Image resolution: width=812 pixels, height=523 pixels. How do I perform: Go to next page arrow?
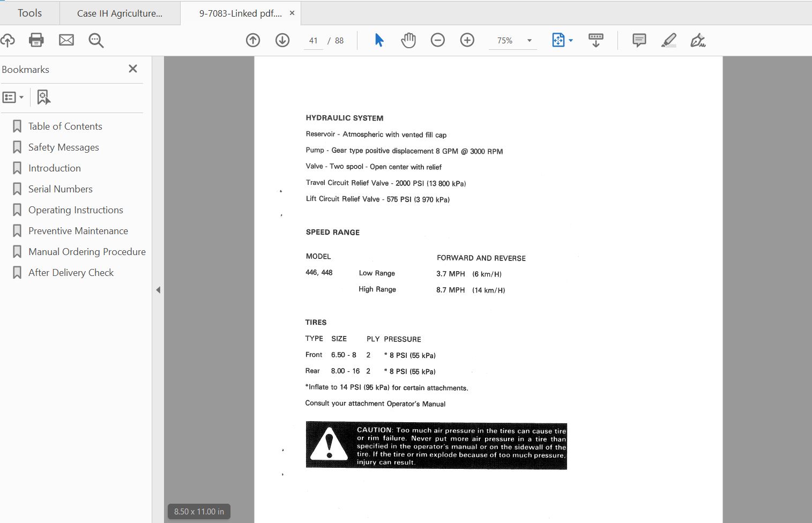[282, 40]
